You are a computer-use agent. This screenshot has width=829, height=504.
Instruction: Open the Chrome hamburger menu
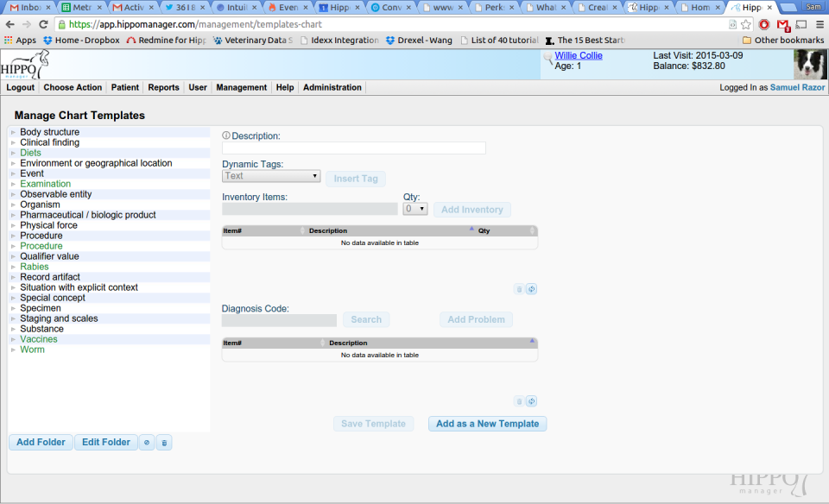tap(820, 24)
